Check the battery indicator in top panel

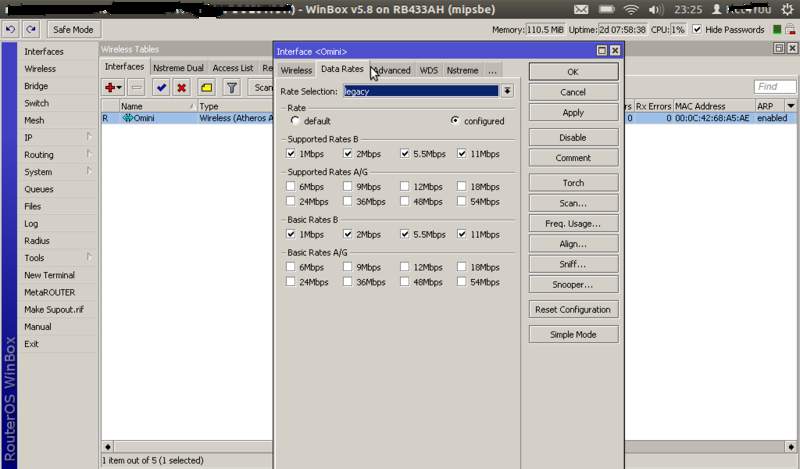[606, 10]
